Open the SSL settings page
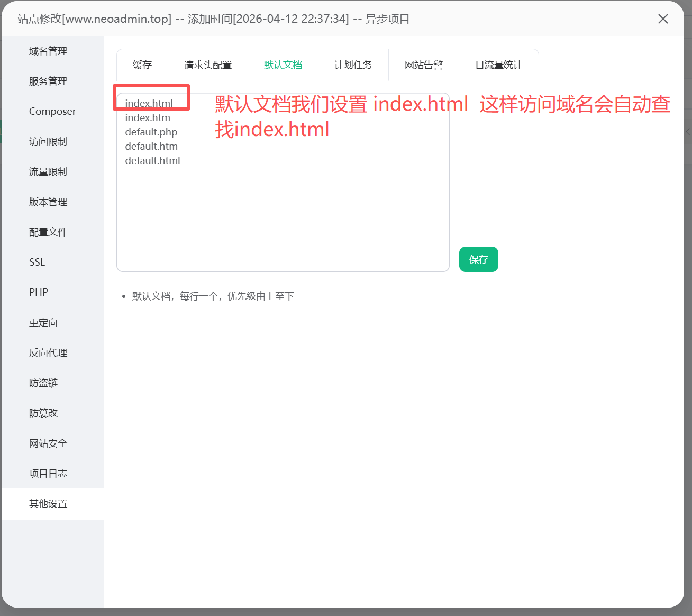 (37, 262)
